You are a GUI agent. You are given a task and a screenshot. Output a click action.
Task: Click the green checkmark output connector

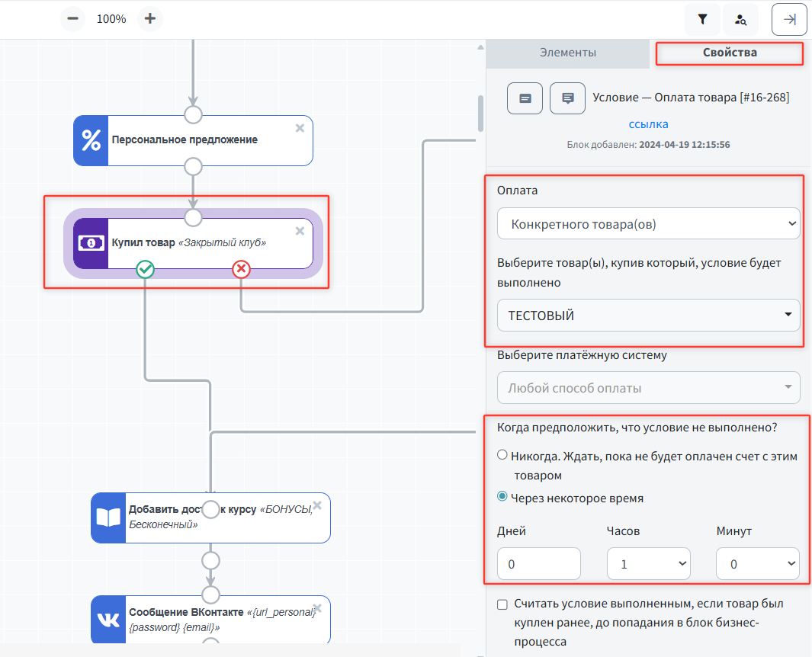[145, 268]
